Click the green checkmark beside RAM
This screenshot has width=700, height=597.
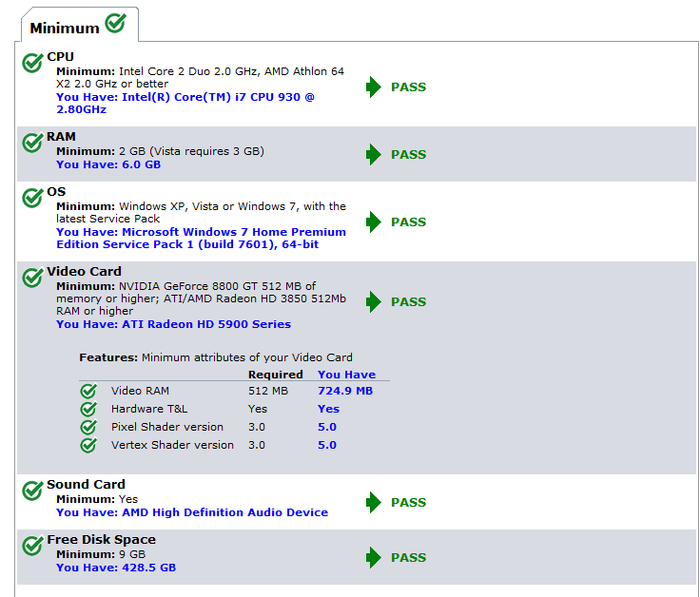[32, 143]
